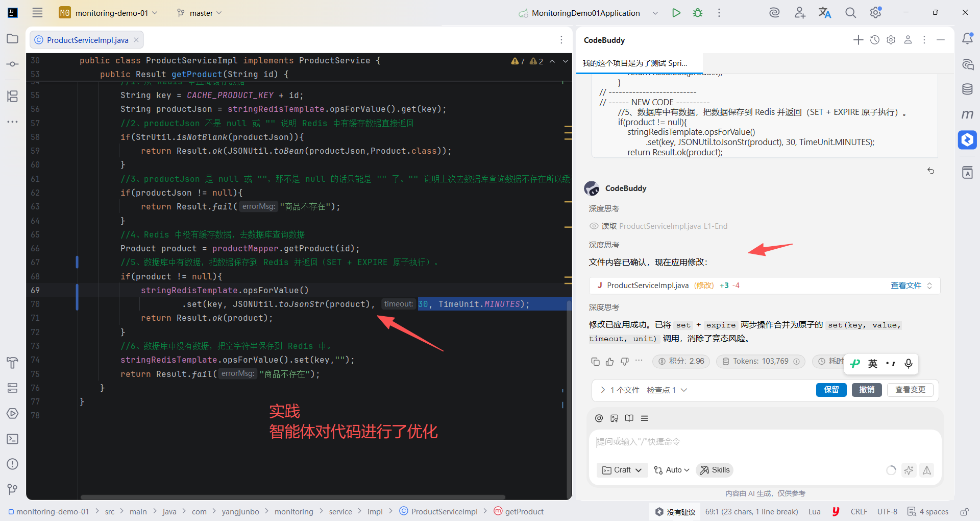
Task: Like the CodeBuddy response
Action: (x=610, y=362)
